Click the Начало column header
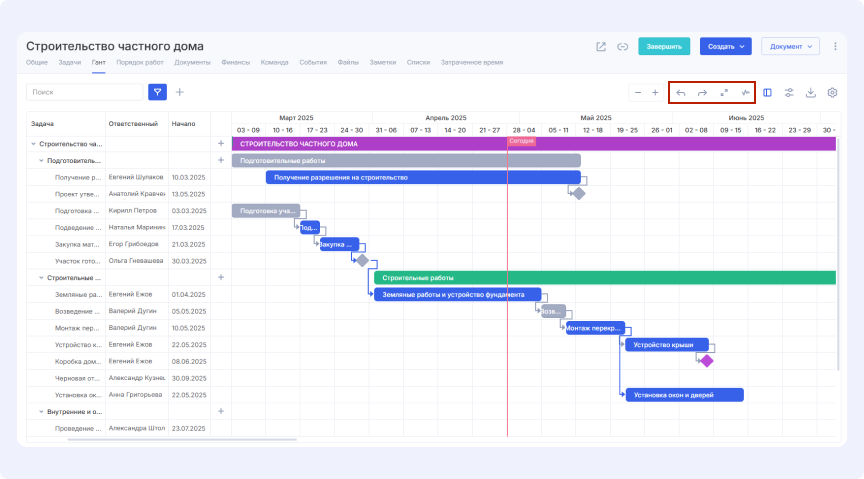Viewport: 864px width, 479px height. [183, 124]
